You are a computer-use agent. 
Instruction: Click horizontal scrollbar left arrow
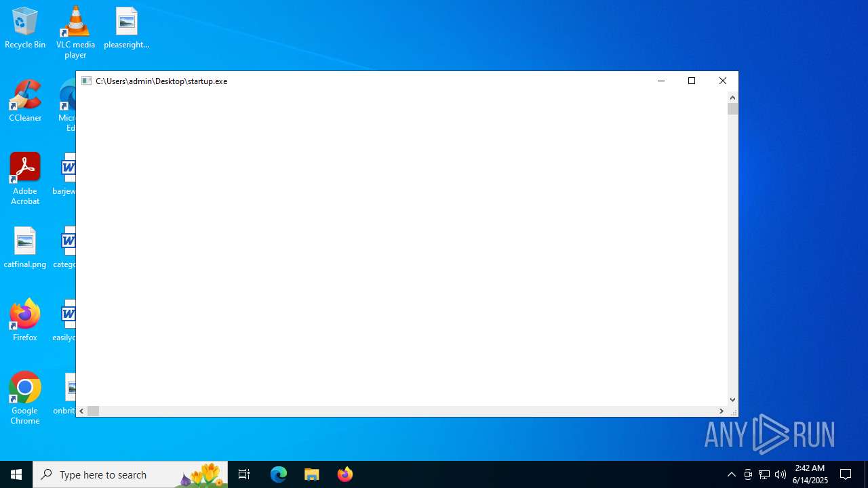[x=82, y=411]
